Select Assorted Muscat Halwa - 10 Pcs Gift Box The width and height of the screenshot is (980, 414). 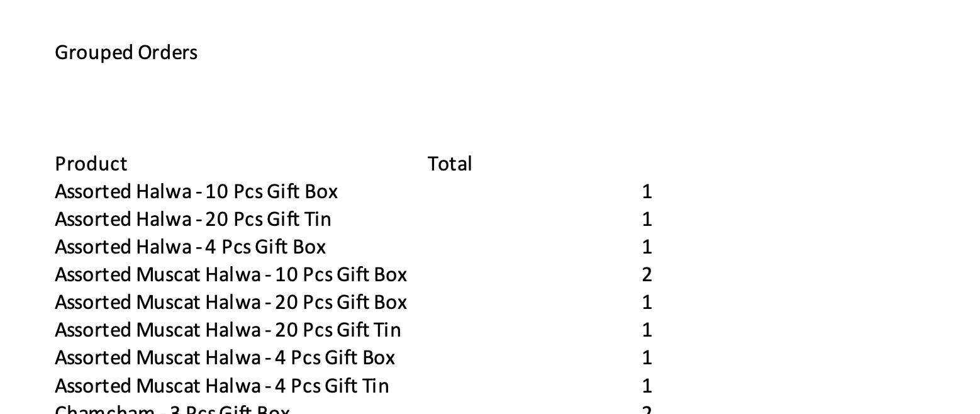tap(231, 275)
